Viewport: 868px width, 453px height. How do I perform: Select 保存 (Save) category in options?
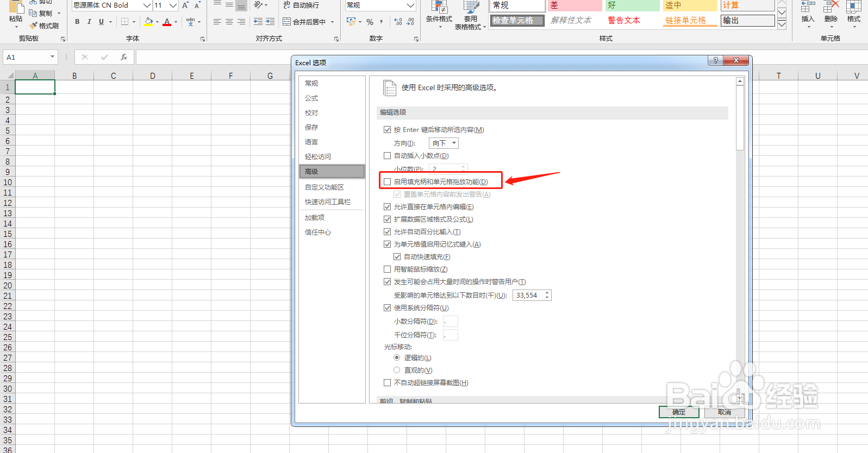(311, 128)
